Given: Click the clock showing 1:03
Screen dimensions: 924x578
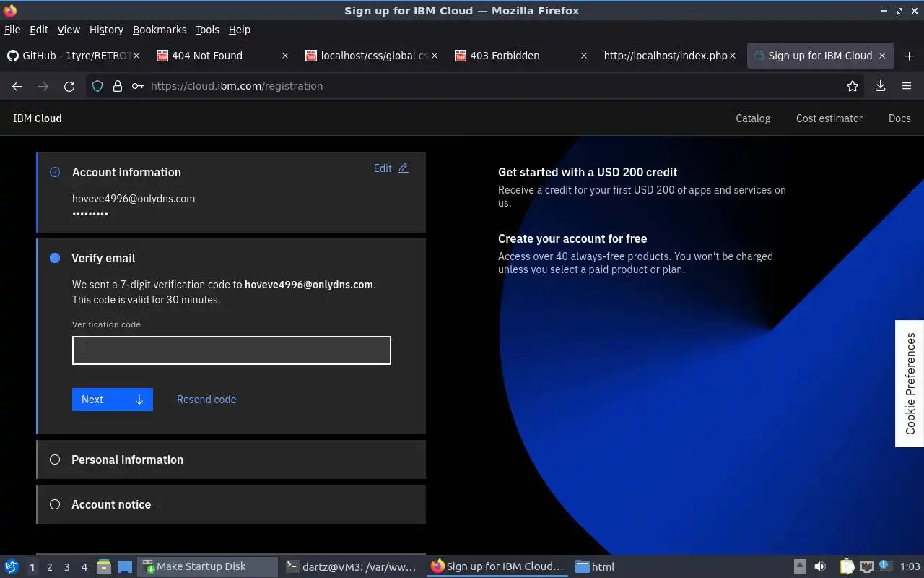Looking at the screenshot, I should (910, 567).
